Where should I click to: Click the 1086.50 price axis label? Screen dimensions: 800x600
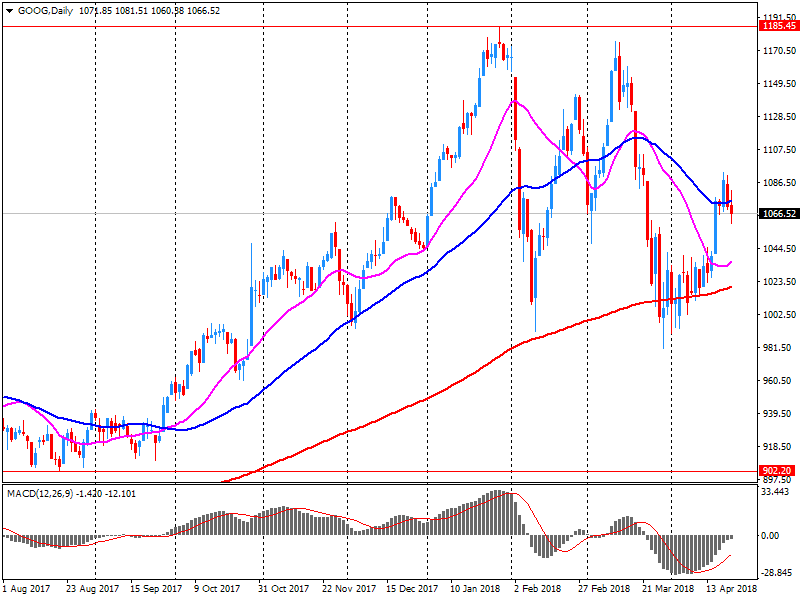coord(779,183)
